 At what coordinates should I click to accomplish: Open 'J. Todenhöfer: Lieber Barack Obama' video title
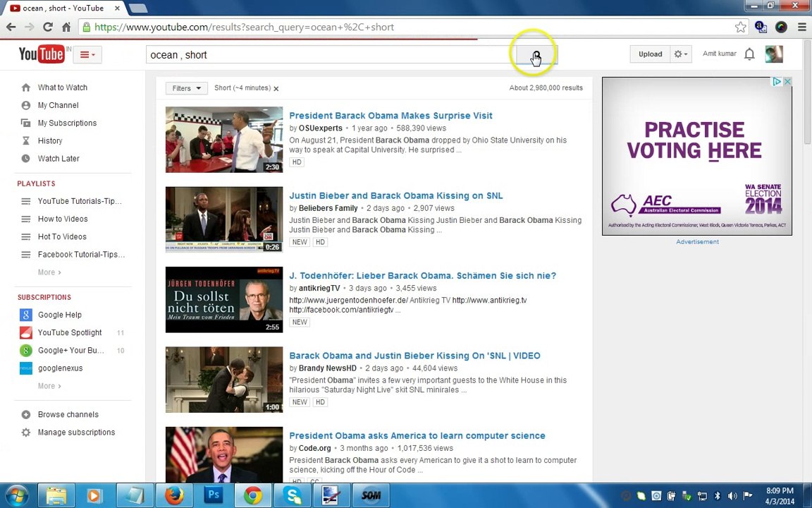click(x=423, y=276)
